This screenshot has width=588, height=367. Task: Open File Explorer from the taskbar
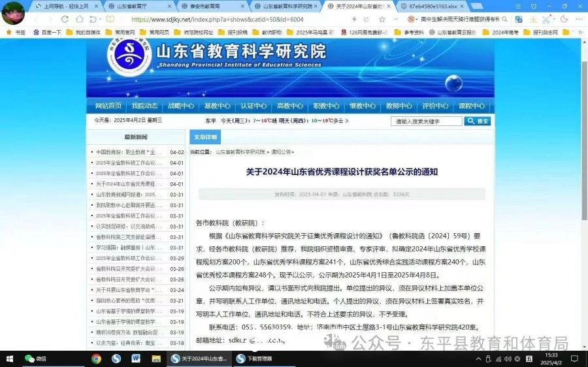pos(156,359)
